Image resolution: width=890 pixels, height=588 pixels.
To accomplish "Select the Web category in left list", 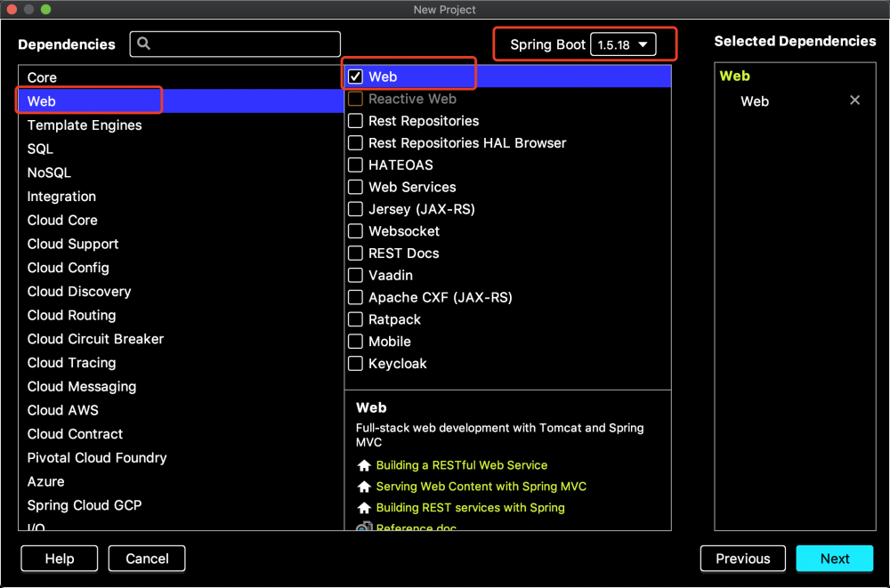I will point(181,101).
